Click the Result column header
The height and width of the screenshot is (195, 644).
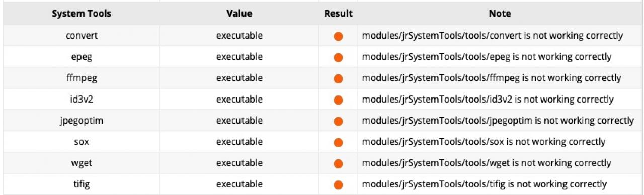click(x=338, y=14)
